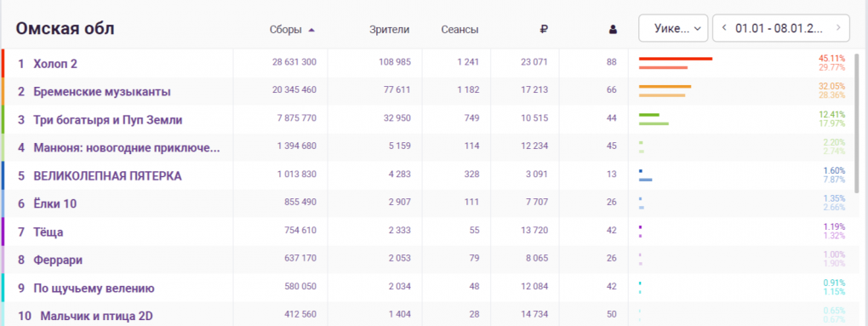Screen dimensions: 868x326
Task: Sort by the Сеансы column
Action: point(460,30)
